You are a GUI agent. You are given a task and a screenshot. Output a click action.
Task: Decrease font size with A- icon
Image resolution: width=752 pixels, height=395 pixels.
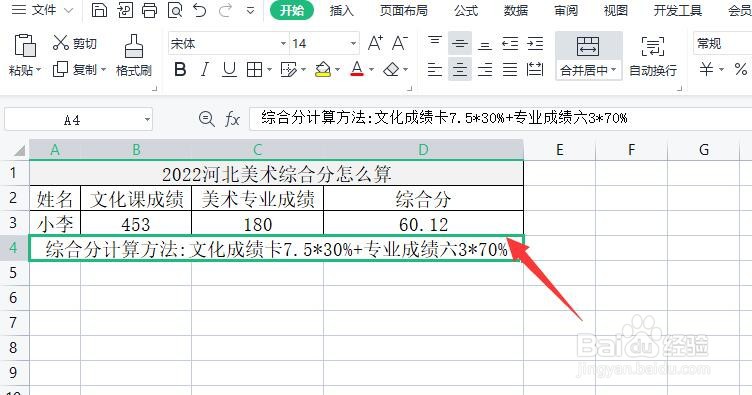(x=400, y=43)
